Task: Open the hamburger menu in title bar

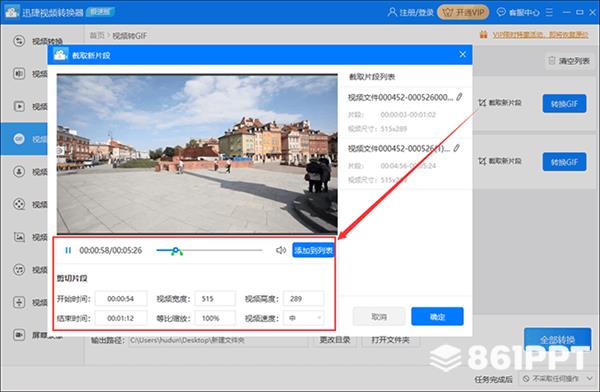Action: (549, 12)
